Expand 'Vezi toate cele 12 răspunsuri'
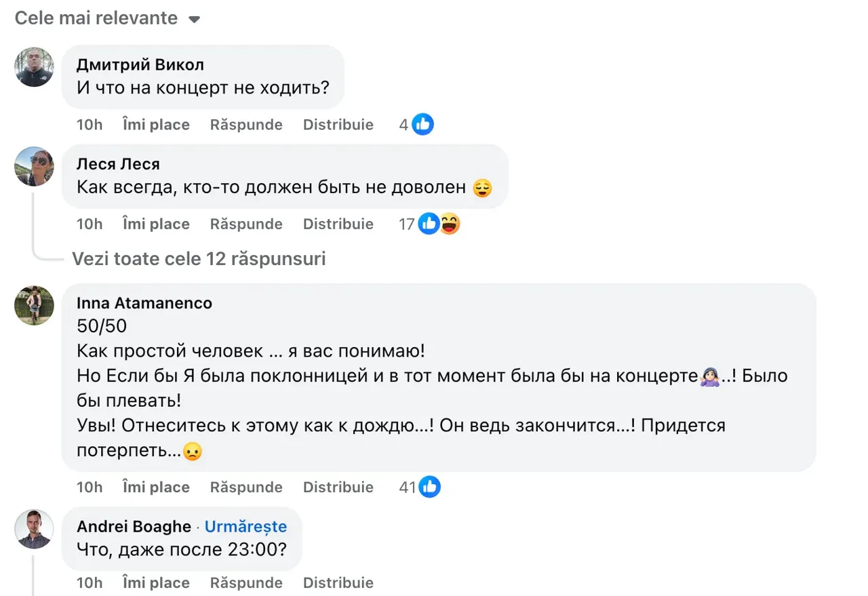 coord(199,258)
